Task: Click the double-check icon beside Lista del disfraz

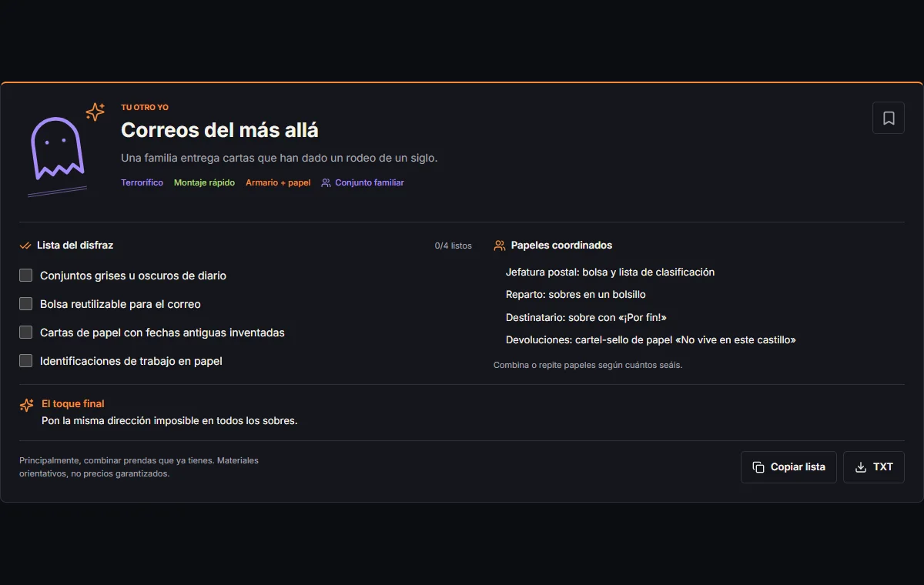Action: [x=25, y=246]
